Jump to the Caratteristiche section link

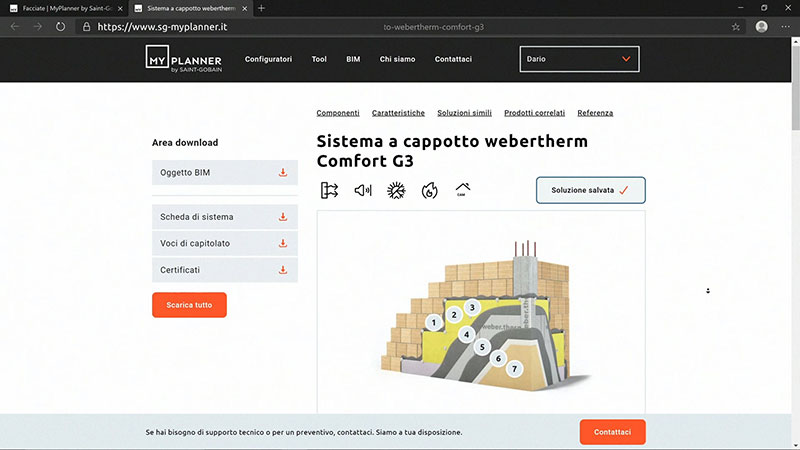coord(398,113)
